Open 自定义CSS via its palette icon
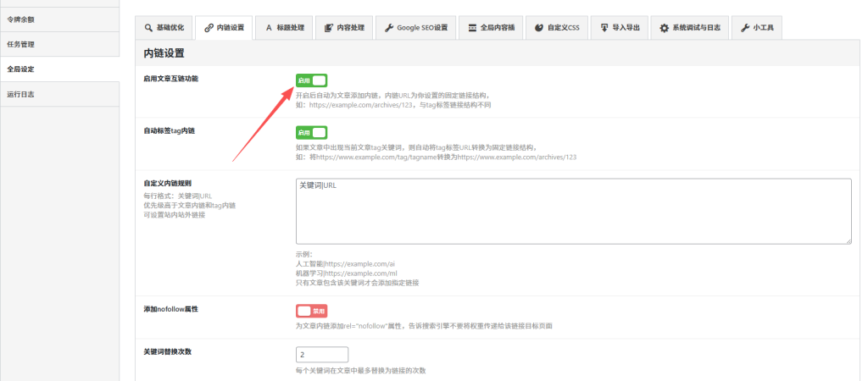Viewport: 868px width, 381px height. coord(539,28)
